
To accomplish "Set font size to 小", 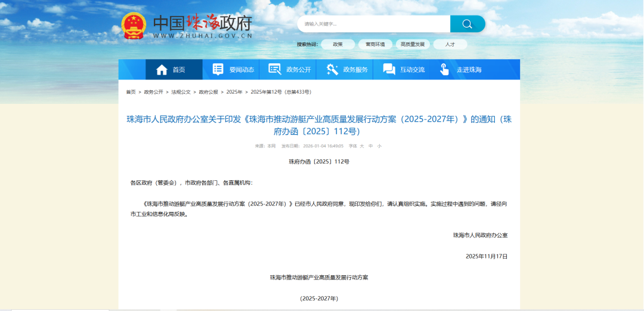I will tap(379, 146).
